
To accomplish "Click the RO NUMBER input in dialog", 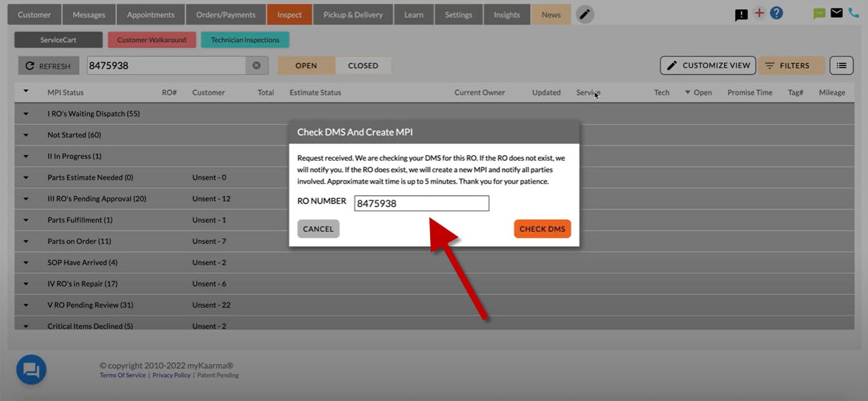I will pyautogui.click(x=422, y=203).
